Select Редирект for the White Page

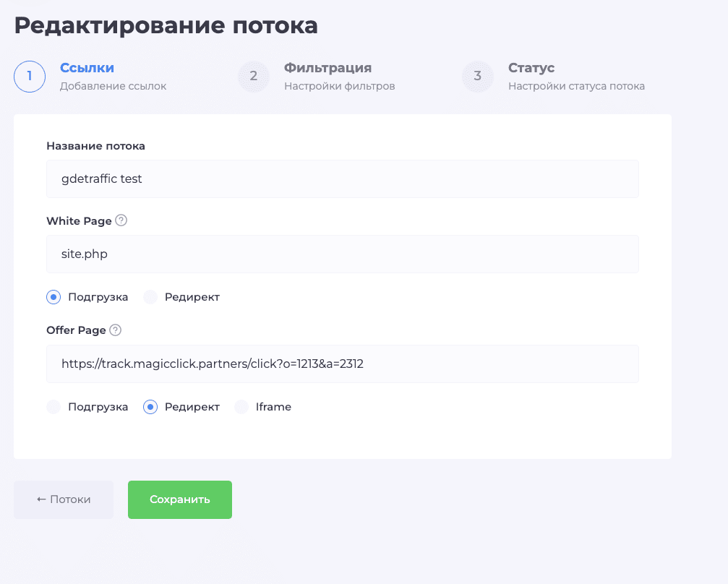point(150,296)
